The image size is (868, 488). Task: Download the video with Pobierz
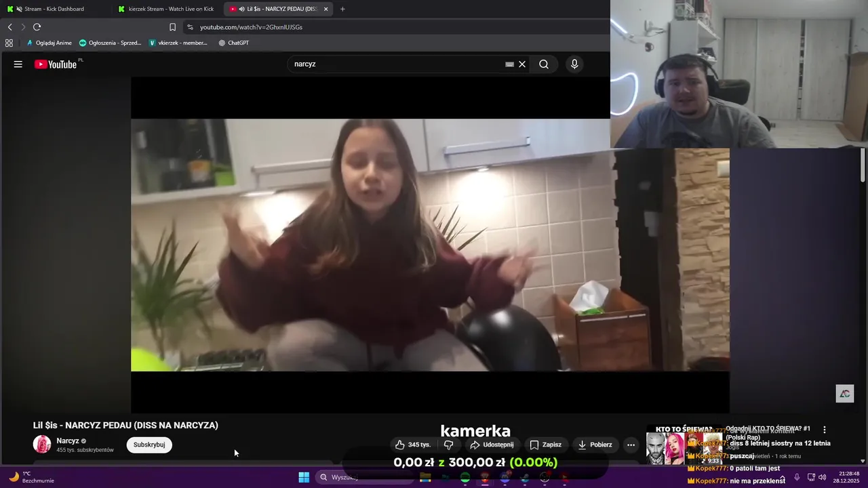pyautogui.click(x=595, y=445)
